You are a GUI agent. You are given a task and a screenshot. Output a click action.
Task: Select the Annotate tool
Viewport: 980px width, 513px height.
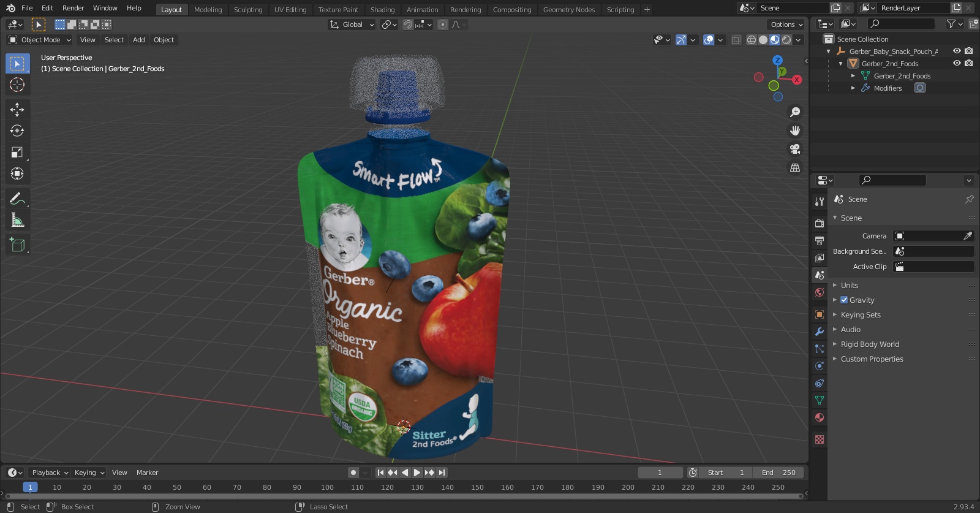point(17,199)
